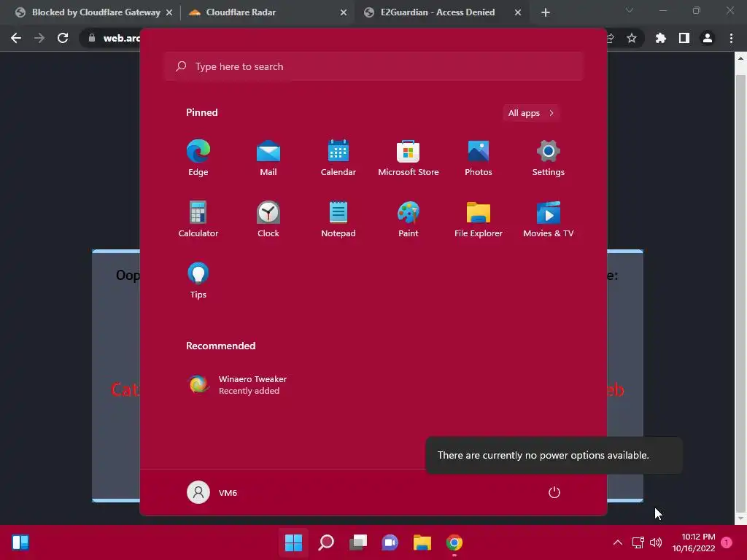Open Task View on the taskbar
This screenshot has height=560, width=747.
357,542
